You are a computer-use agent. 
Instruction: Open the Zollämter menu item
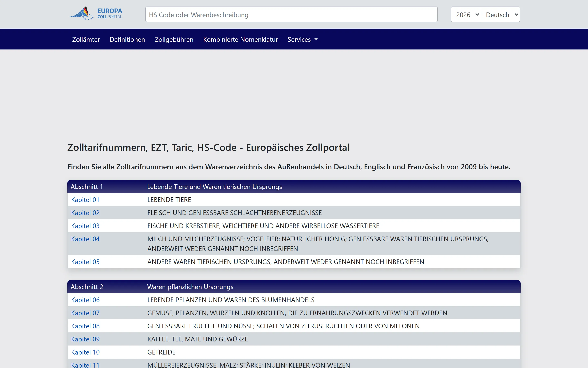[x=86, y=39]
